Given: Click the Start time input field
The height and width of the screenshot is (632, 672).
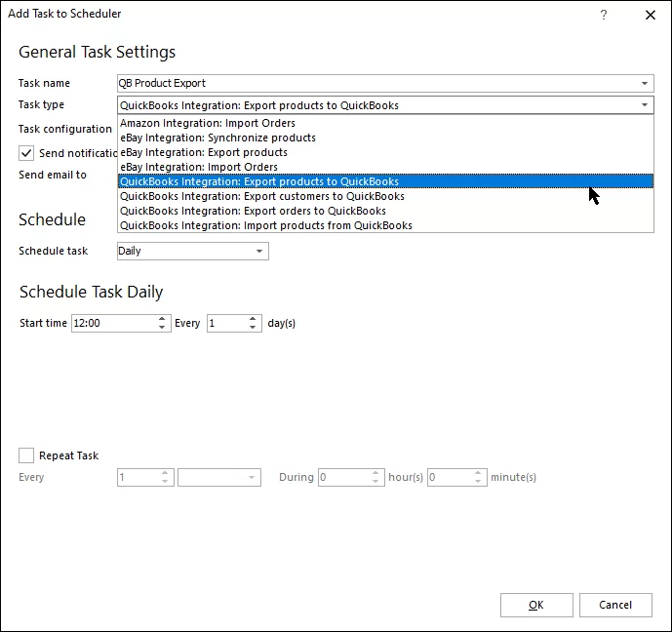Looking at the screenshot, I should coord(112,323).
